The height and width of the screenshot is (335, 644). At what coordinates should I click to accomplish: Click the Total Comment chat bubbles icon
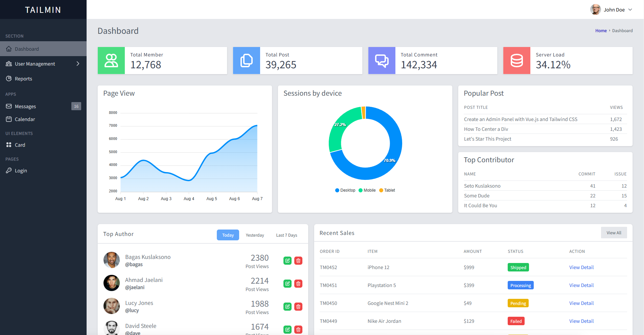(382, 61)
